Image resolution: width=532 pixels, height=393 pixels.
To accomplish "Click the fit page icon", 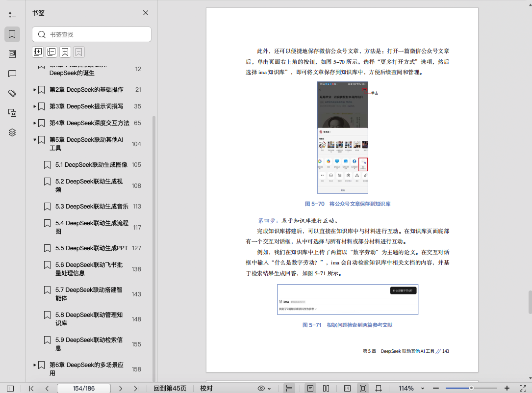I will [x=363, y=388].
